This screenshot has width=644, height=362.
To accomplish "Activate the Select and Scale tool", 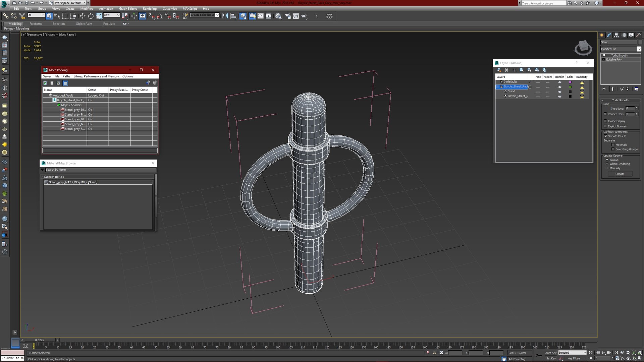I will click(99, 16).
